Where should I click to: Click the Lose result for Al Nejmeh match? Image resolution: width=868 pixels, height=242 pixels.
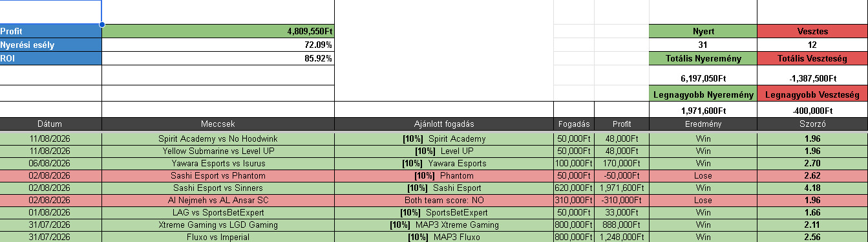point(703,200)
